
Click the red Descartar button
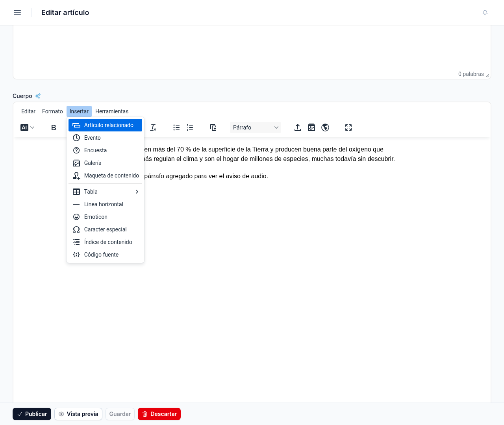[x=159, y=414]
